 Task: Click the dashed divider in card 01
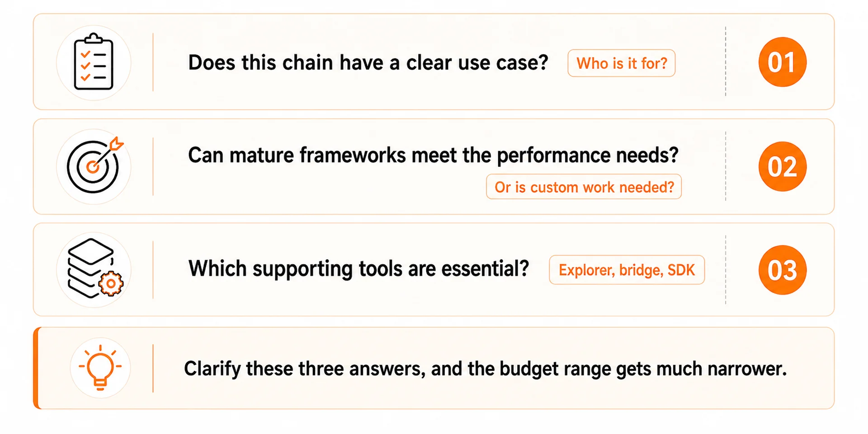point(726,61)
